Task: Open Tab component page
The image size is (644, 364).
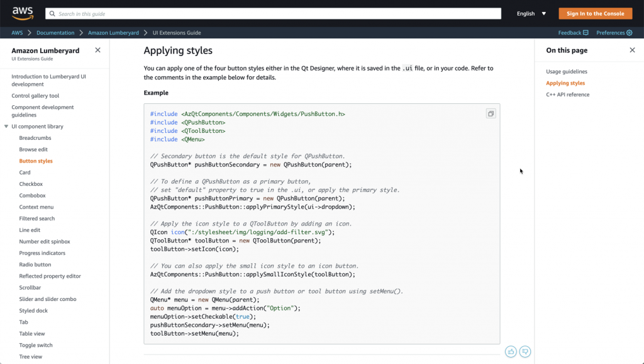Action: (23, 322)
